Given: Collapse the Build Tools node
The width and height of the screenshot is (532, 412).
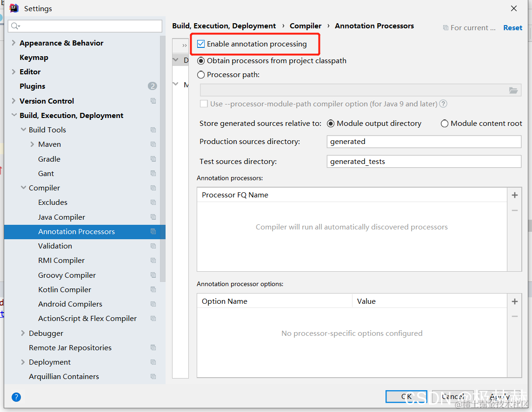Looking at the screenshot, I should coord(23,130).
